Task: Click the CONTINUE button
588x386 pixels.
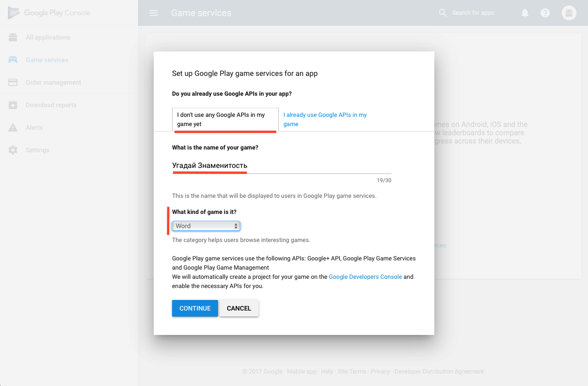Action: click(x=195, y=308)
